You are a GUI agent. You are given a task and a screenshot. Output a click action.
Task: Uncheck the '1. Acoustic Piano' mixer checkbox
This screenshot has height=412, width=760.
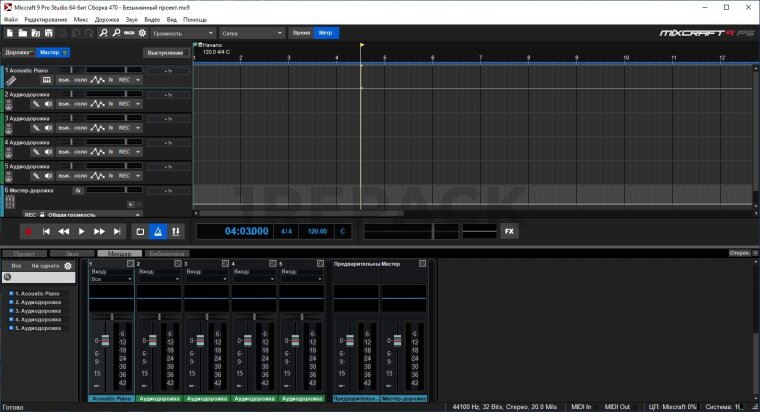(11, 294)
